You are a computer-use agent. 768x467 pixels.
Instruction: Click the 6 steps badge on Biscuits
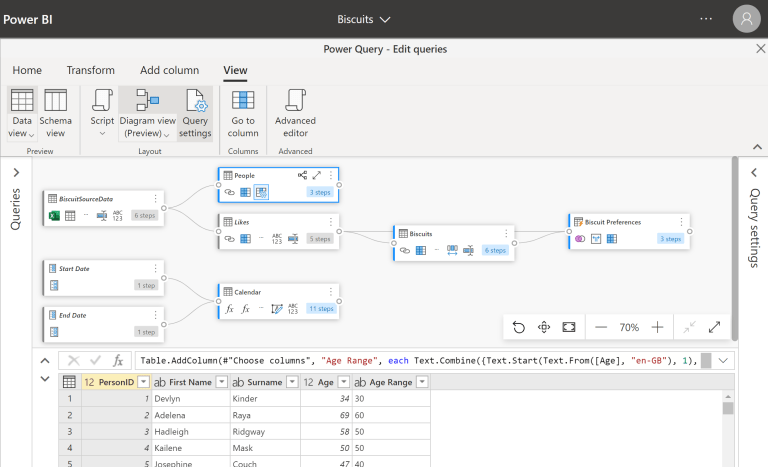pos(495,250)
